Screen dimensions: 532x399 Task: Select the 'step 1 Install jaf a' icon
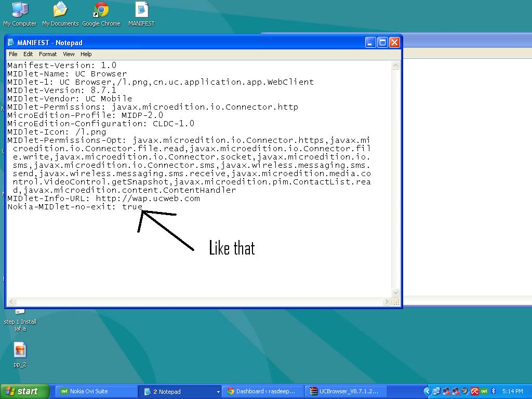(20, 321)
